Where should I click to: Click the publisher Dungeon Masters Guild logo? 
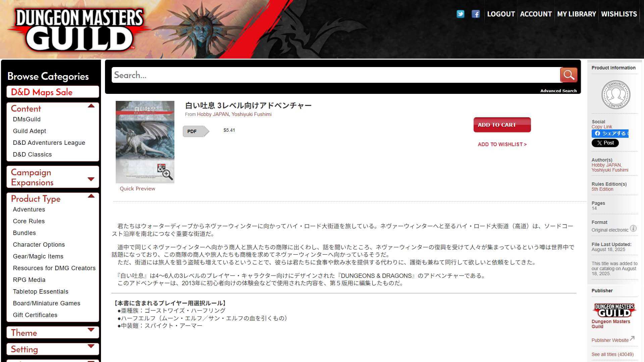[x=614, y=310]
